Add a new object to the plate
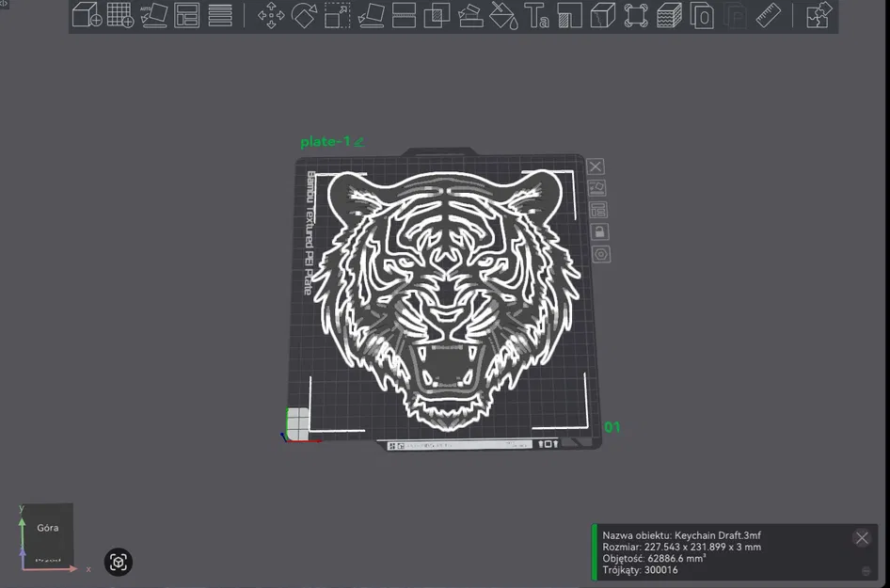The height and width of the screenshot is (588, 890). tap(87, 16)
